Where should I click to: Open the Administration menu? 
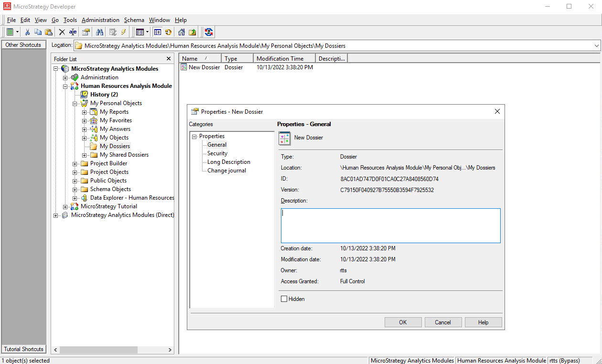coord(100,20)
